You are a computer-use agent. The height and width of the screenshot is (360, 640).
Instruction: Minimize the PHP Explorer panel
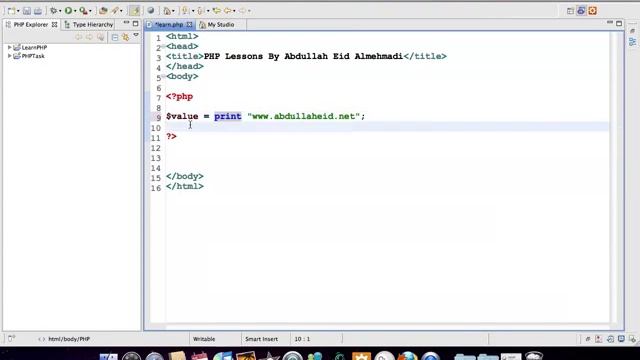coord(126,23)
